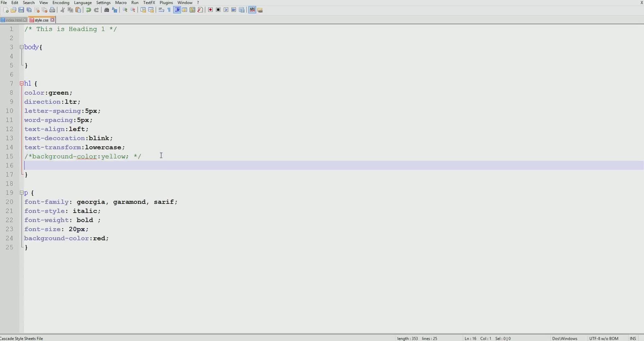Start macro recording with red dot icon
The height and width of the screenshot is (341, 644).
tap(210, 10)
